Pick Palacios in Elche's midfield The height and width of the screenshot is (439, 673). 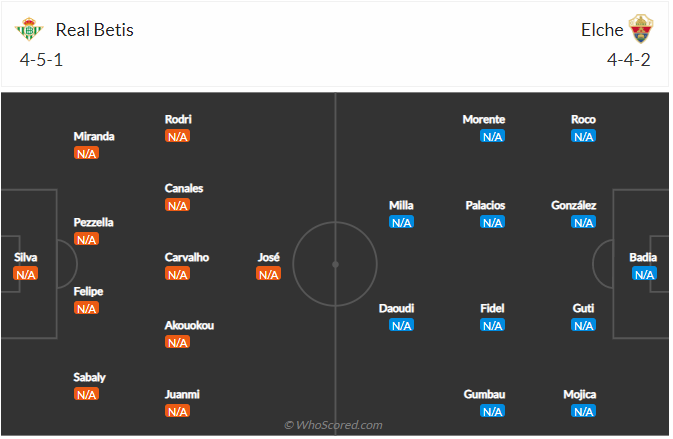click(x=485, y=205)
